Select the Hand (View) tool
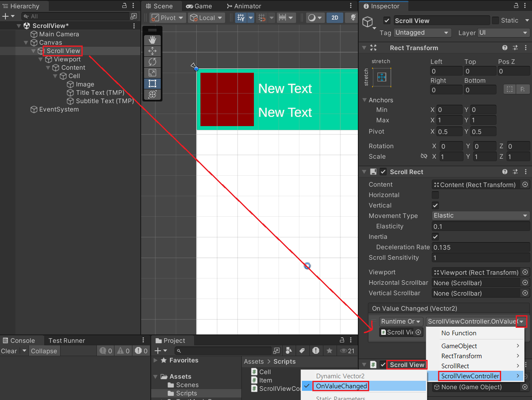The width and height of the screenshot is (532, 400). click(152, 40)
